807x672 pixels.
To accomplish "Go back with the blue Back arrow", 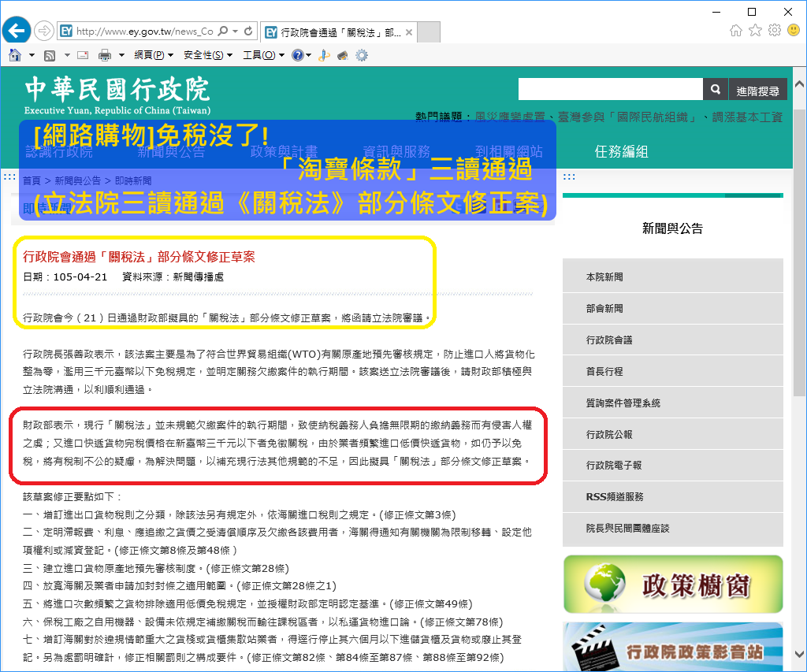I will (x=17, y=31).
